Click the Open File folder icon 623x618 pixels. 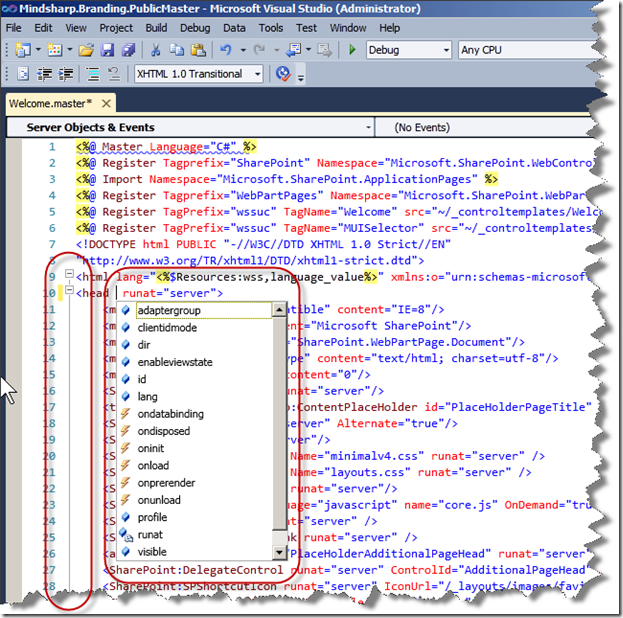(x=86, y=50)
